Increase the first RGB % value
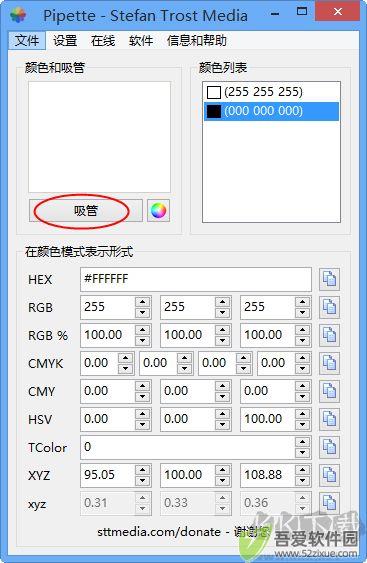The width and height of the screenshot is (367, 563). coord(143,330)
